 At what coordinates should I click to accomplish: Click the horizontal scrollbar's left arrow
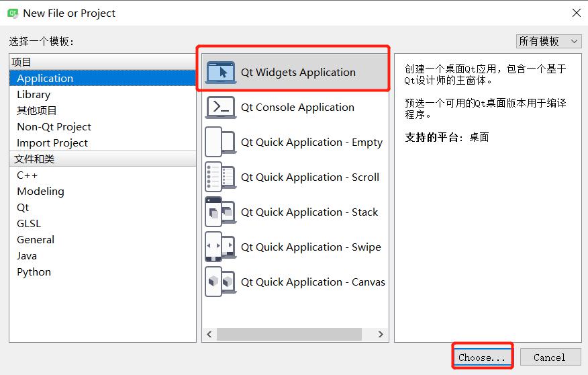(x=209, y=334)
